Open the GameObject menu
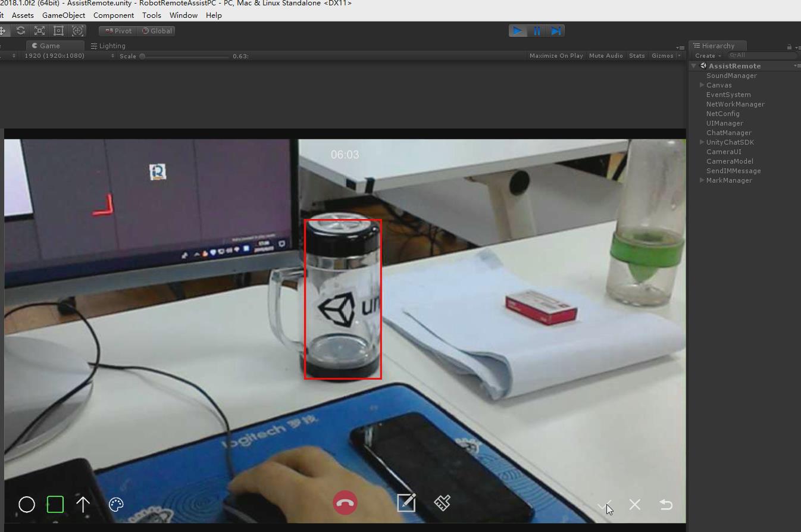 click(64, 15)
